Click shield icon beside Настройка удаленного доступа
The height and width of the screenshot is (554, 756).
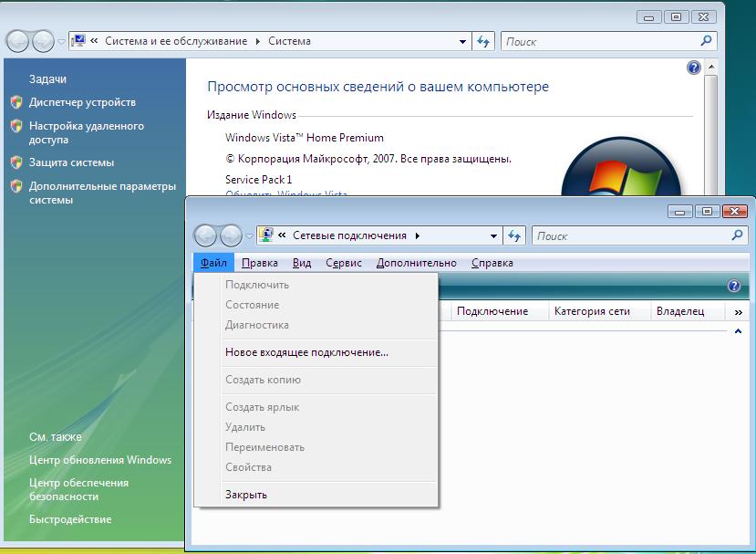coord(16,126)
